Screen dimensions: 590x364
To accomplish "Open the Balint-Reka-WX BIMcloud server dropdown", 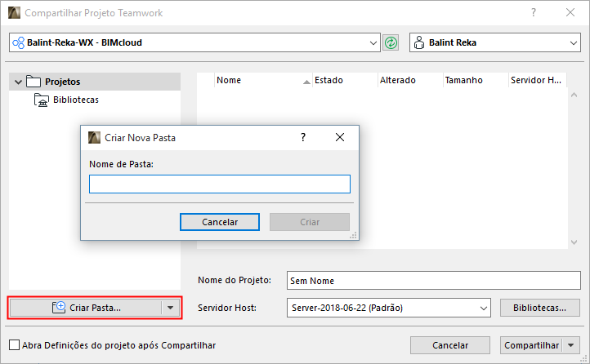I will pyautogui.click(x=373, y=42).
